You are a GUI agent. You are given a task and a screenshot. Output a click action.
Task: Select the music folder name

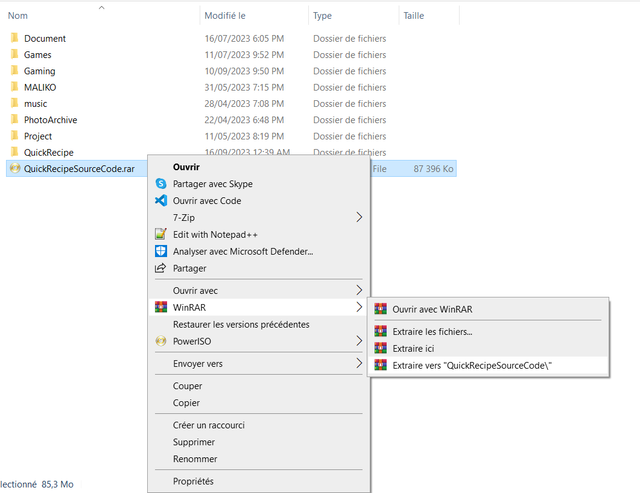35,104
